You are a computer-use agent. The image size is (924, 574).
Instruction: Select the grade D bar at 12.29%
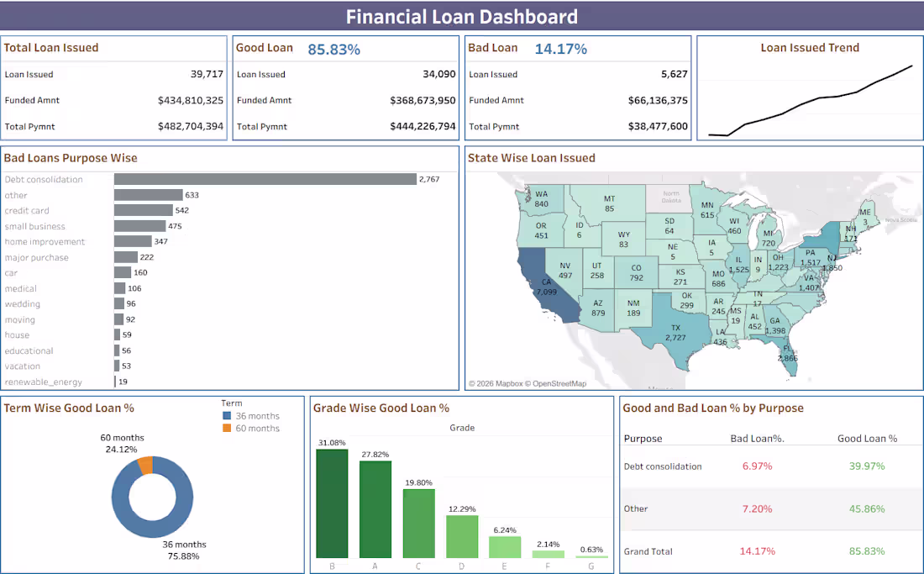[462, 536]
